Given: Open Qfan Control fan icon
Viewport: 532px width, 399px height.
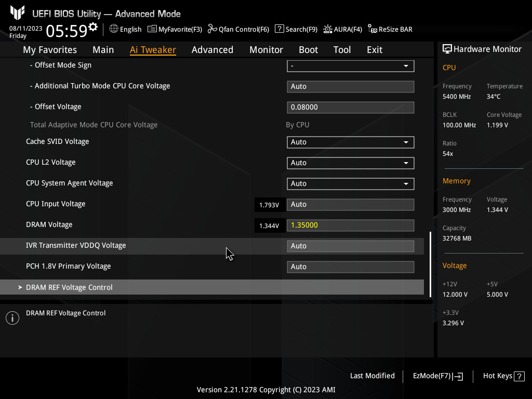Looking at the screenshot, I should [212, 29].
